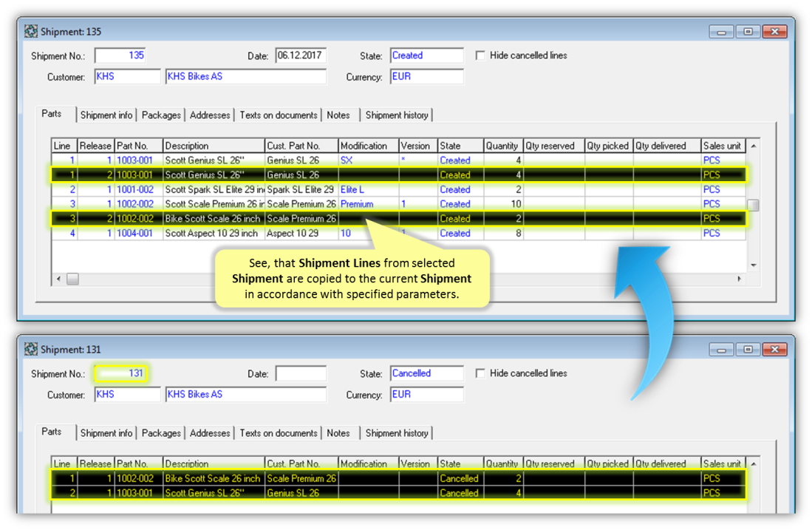Click Quantity column header in Shipment 135
The image size is (812, 530).
pos(503,146)
